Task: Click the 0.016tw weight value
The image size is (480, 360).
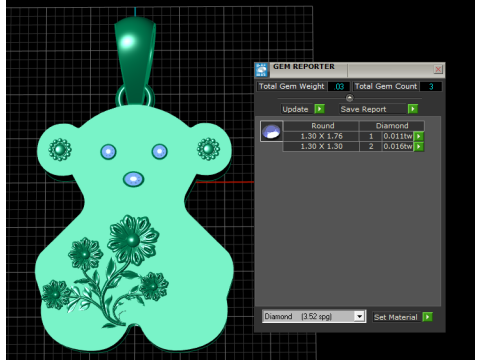Action: tap(398, 146)
